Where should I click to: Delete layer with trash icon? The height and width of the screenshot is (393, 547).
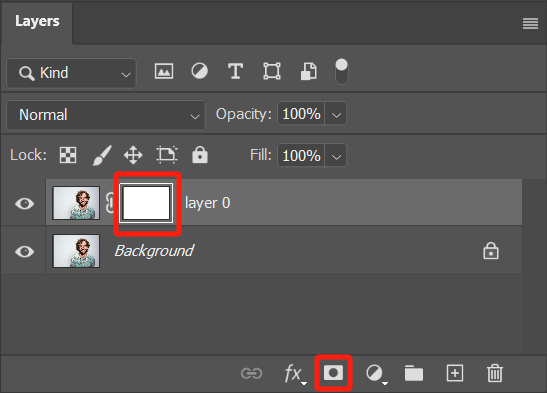(495, 373)
